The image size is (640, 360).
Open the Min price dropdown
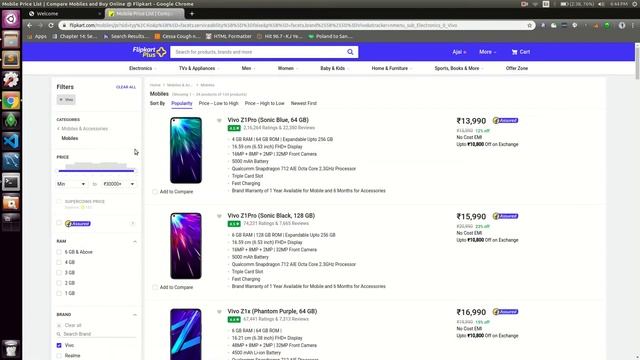[71, 184]
